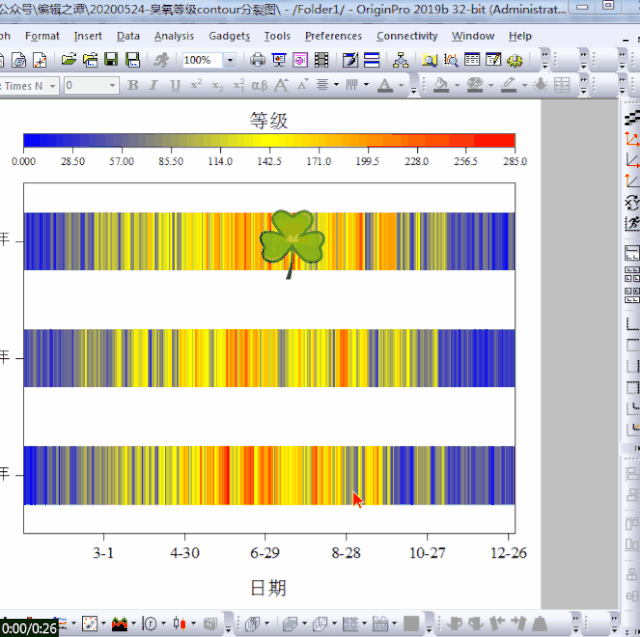Image resolution: width=640 pixels, height=637 pixels.
Task: Insert Greek symbols with the αβ button
Action: point(259,86)
